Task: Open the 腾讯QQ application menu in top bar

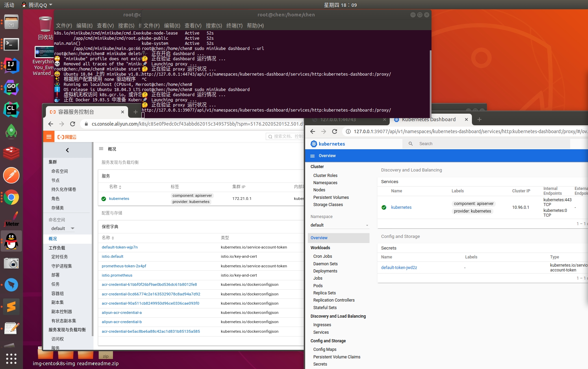Action: 37,5
